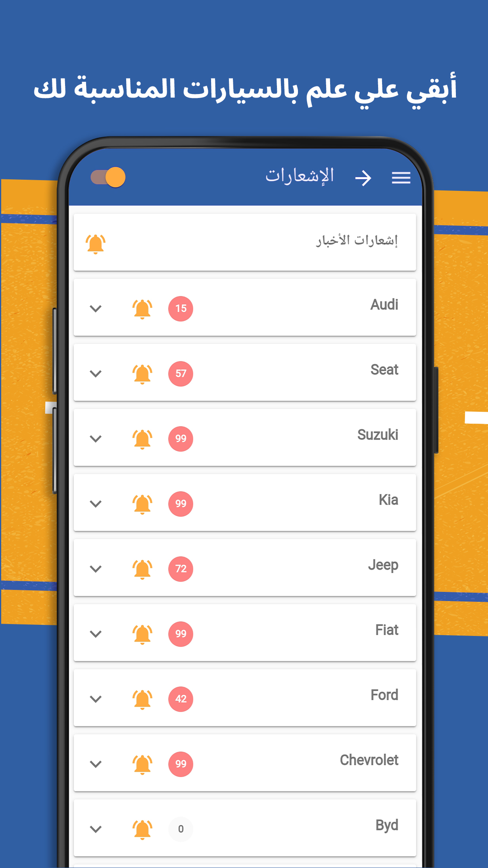Viewport: 488px width, 868px height.
Task: Click the Jeep bell icon
Action: tap(142, 569)
